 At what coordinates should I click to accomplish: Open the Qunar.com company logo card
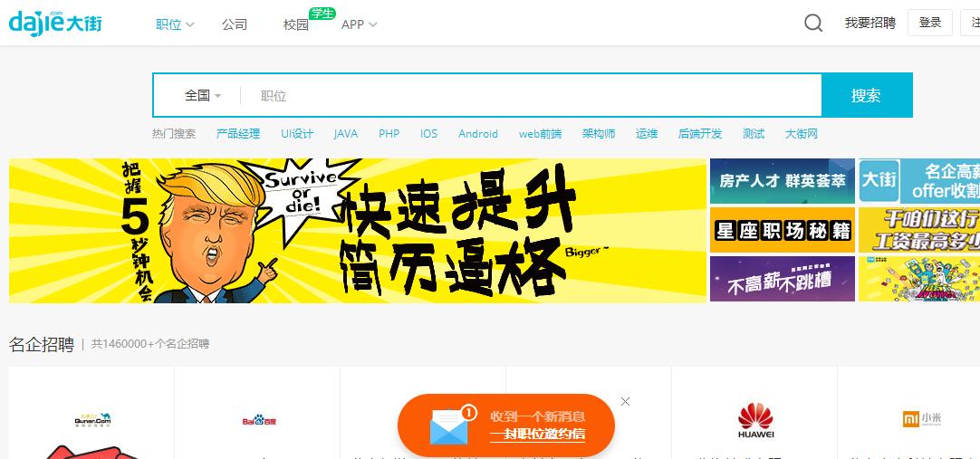click(x=91, y=420)
